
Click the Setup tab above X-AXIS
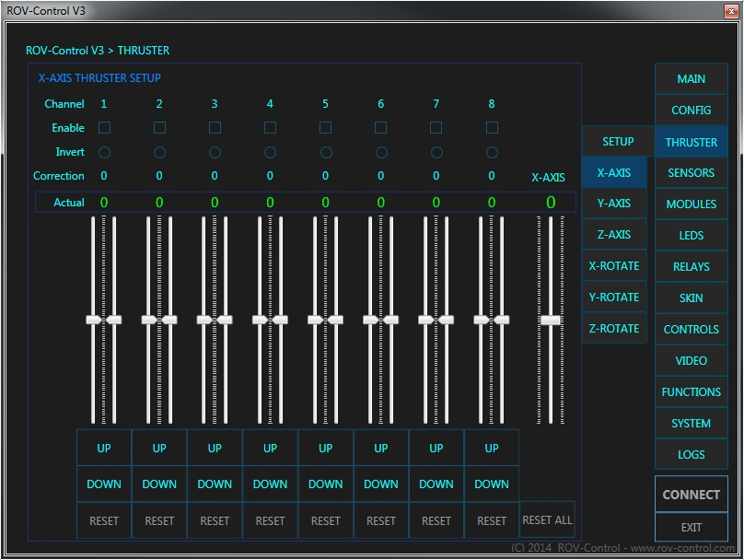618,142
